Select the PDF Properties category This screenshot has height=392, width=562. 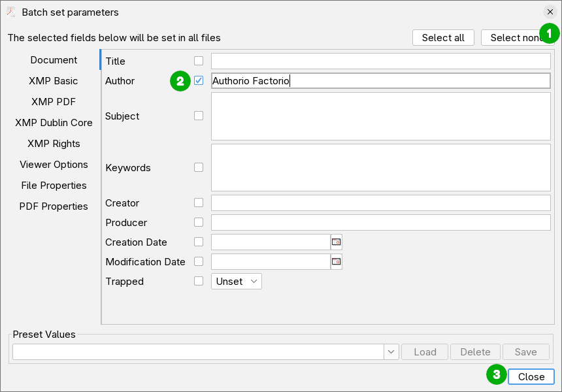pyautogui.click(x=54, y=206)
